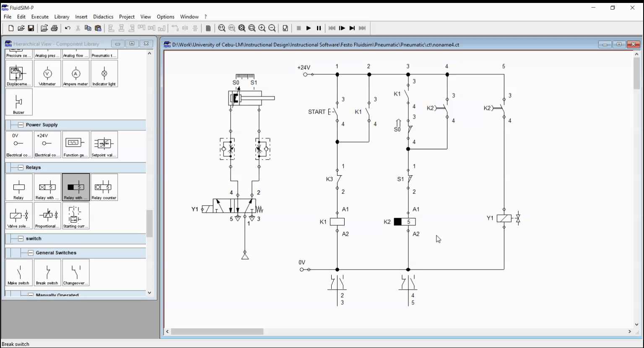The width and height of the screenshot is (644, 348).
Task: Select the +24V electrical connection component
Action: [47, 145]
